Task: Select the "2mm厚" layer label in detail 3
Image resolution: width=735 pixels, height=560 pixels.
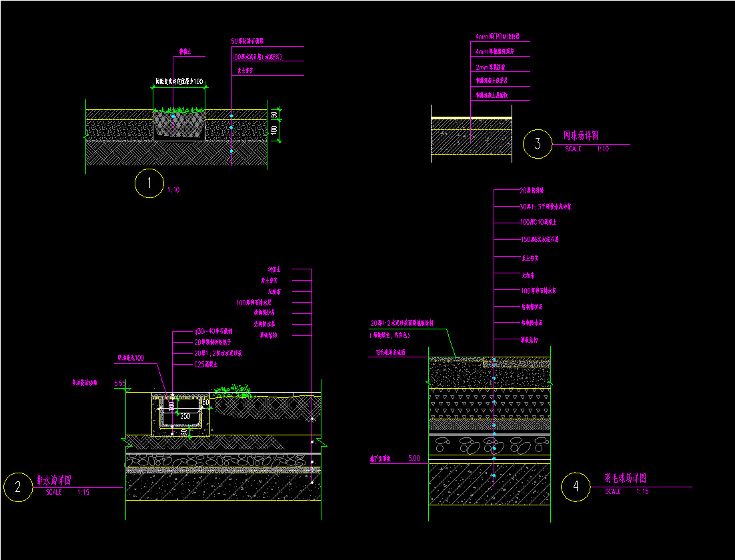Action: pyautogui.click(x=490, y=67)
